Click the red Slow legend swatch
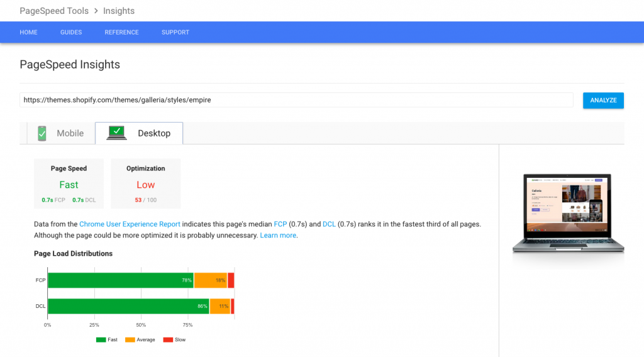 168,339
